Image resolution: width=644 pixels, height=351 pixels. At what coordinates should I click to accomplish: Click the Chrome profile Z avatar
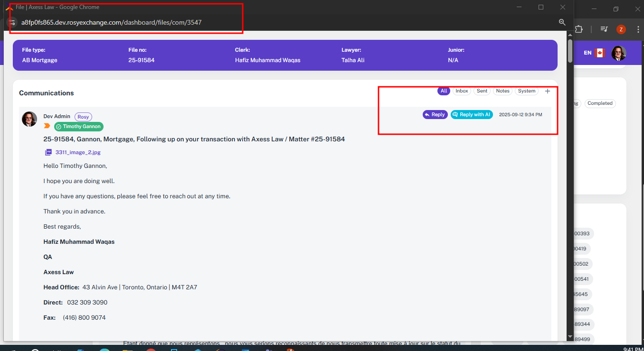point(621,29)
